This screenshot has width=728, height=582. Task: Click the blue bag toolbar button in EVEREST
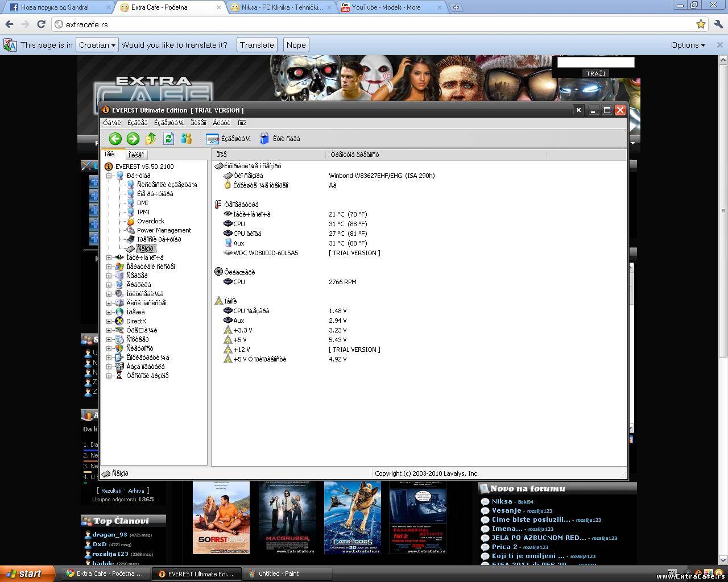click(x=280, y=139)
